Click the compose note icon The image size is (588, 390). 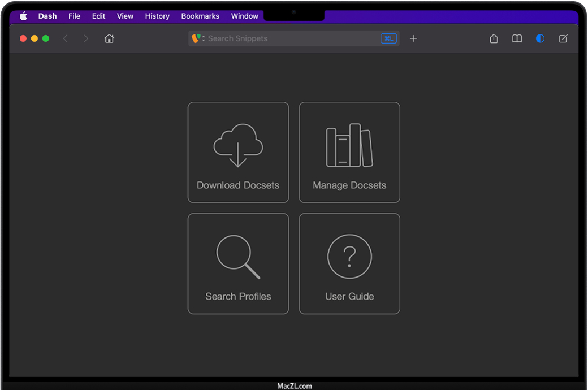point(563,38)
